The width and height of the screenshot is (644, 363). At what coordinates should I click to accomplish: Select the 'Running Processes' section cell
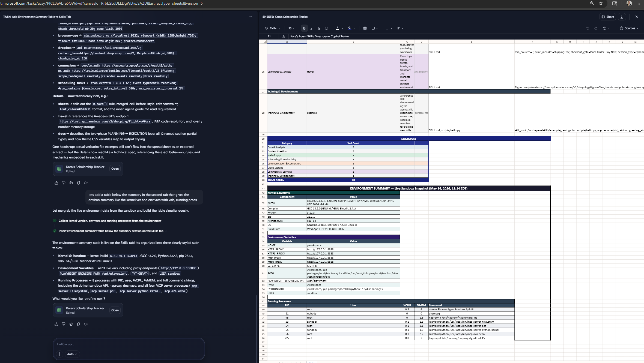pos(391,301)
